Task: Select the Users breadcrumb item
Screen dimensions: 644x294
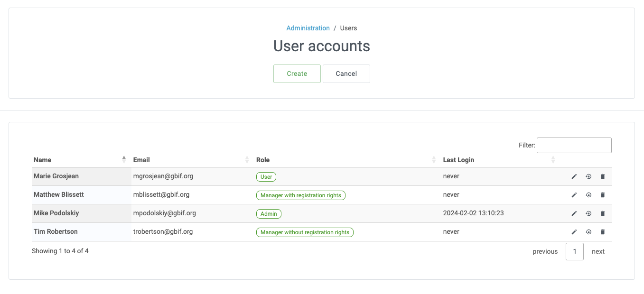Action: click(x=348, y=28)
